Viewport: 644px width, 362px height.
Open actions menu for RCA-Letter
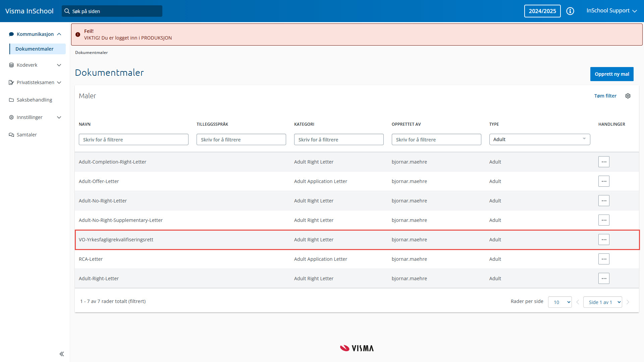coord(604,259)
